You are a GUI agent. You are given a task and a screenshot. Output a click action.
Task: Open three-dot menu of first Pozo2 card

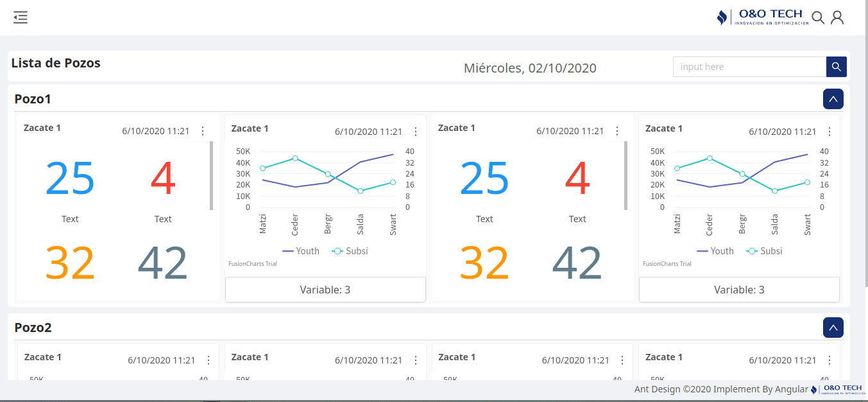pyautogui.click(x=208, y=360)
